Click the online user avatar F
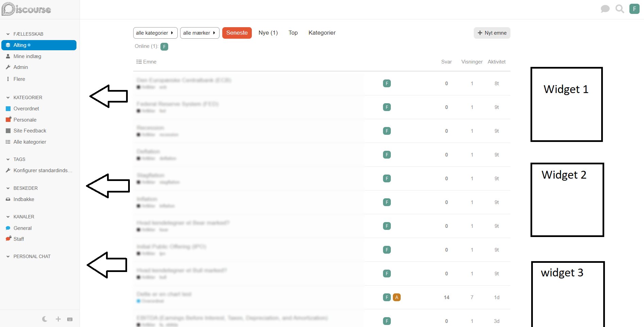 [164, 47]
